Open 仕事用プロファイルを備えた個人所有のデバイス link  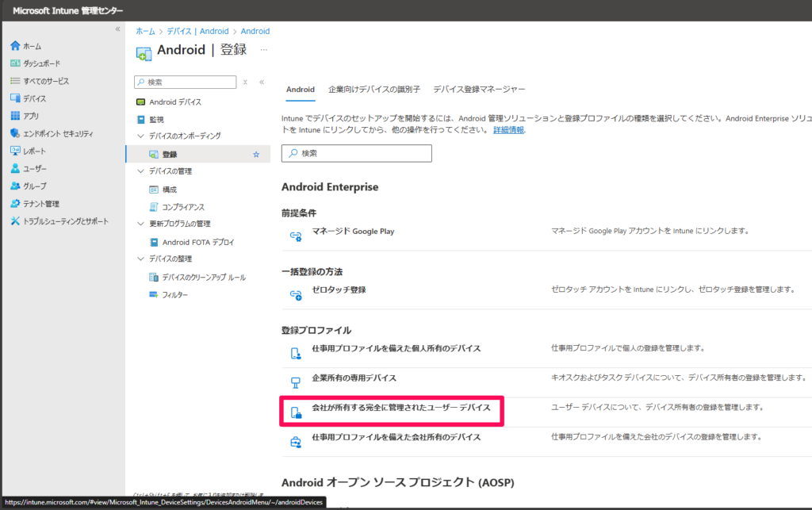click(x=396, y=348)
